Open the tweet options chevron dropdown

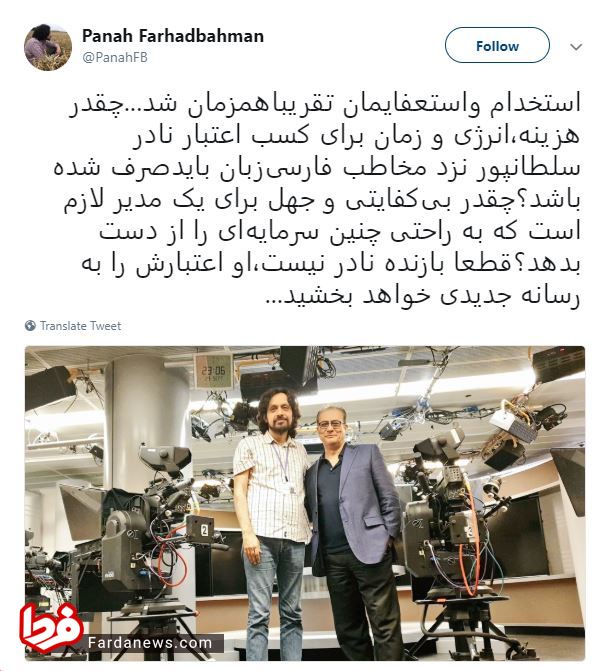(x=576, y=47)
